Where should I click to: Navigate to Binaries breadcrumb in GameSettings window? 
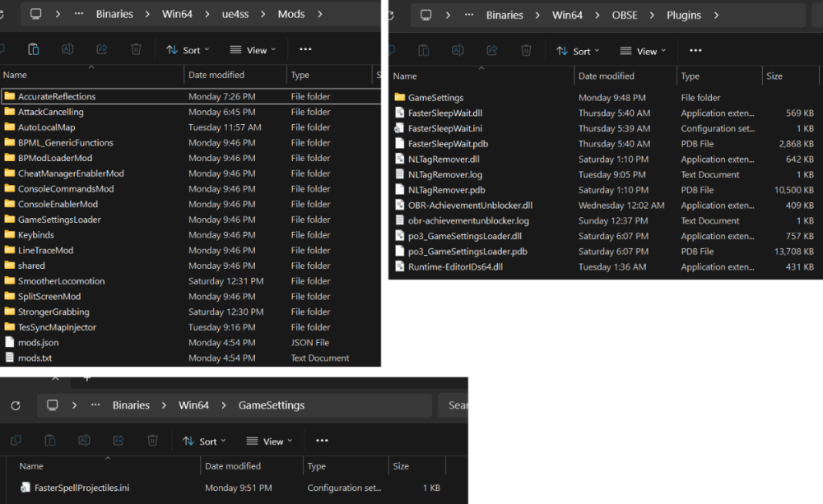point(131,405)
